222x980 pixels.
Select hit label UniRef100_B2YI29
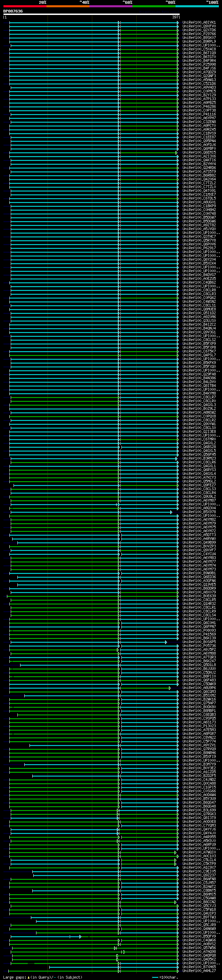tap(199, 95)
